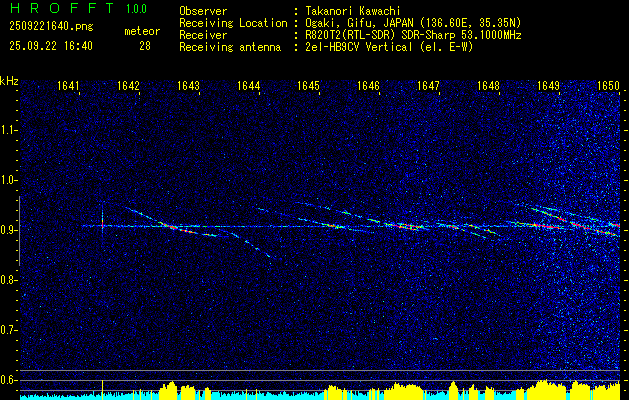Image resolution: width=629 pixels, height=400 pixels.
Task: Click the antenna description 2el-HB9CV Vertical
Action: pyautogui.click(x=390, y=47)
